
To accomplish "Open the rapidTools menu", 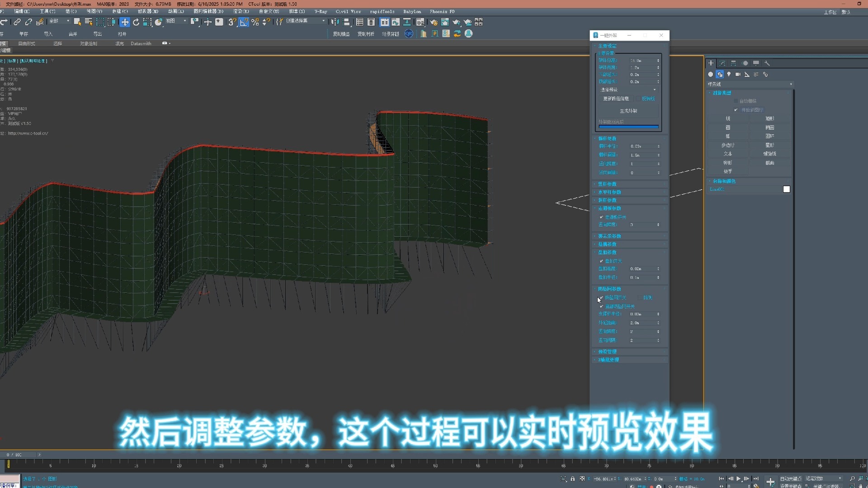I will point(382,11).
